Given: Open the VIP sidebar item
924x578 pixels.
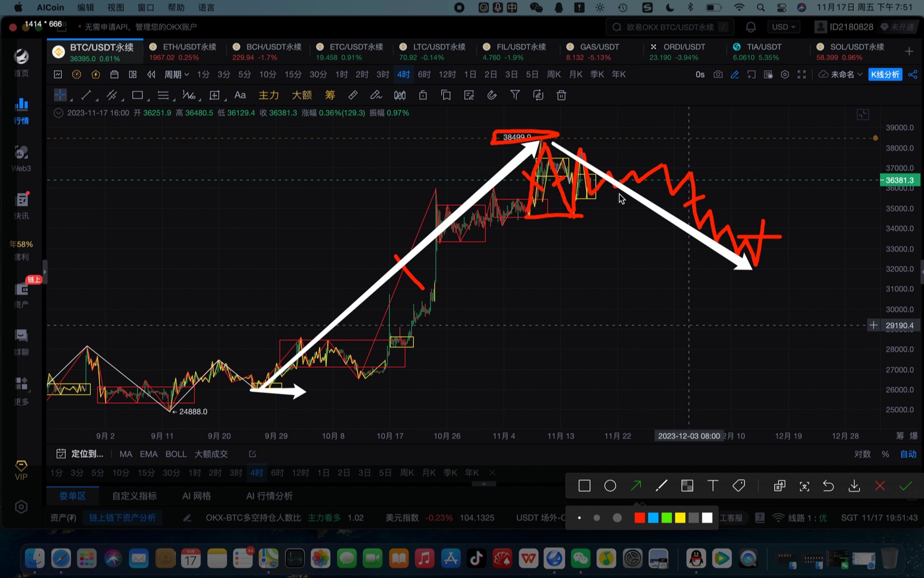Looking at the screenshot, I should 21,470.
